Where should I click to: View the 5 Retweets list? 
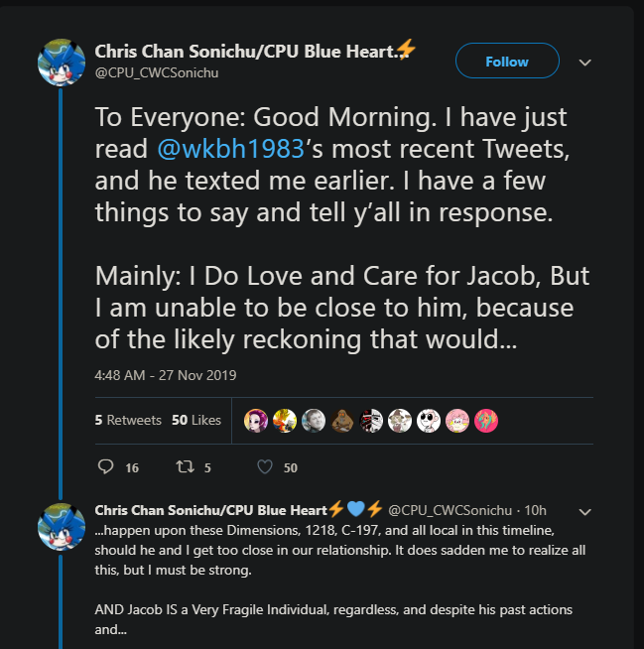128,420
